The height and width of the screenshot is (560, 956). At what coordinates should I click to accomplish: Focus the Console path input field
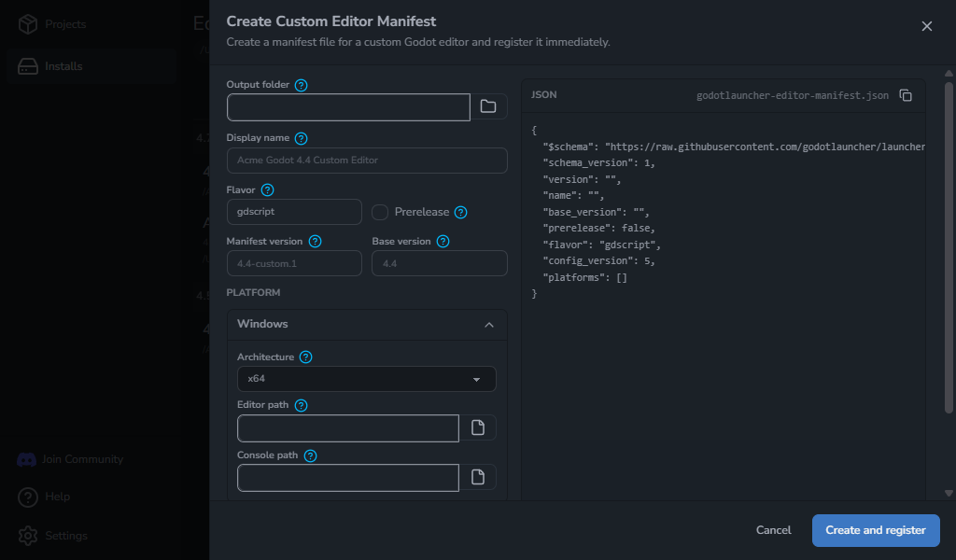(348, 478)
